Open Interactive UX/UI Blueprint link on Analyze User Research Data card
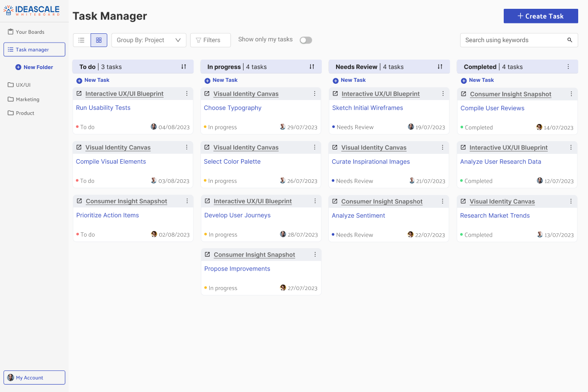588x392 pixels. 509,147
